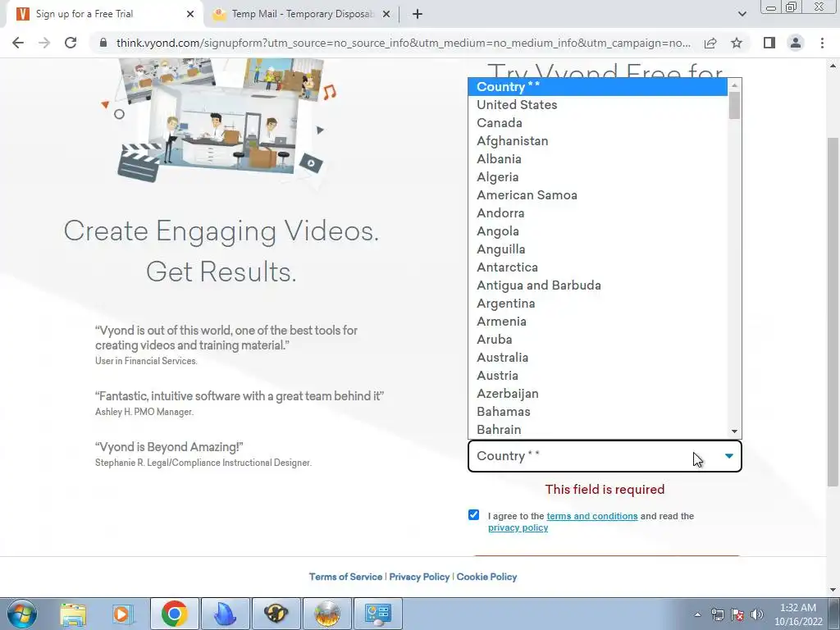The height and width of the screenshot is (630, 840).
Task: Pick Austria from the country list
Action: pos(598,376)
